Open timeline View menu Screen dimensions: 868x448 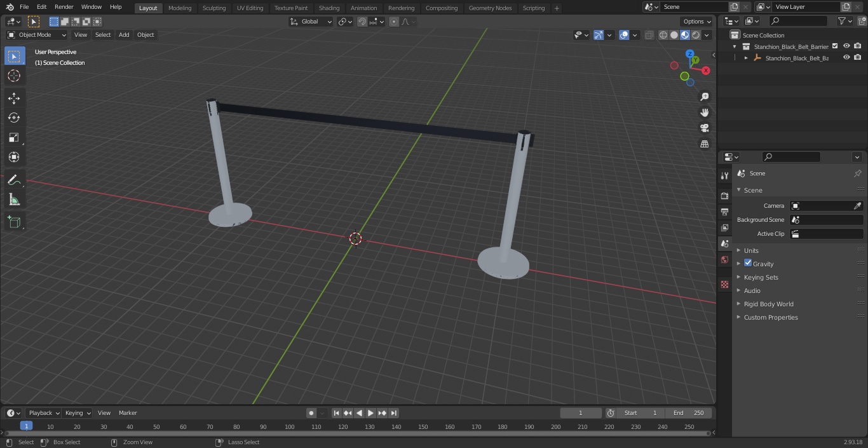[x=104, y=413]
